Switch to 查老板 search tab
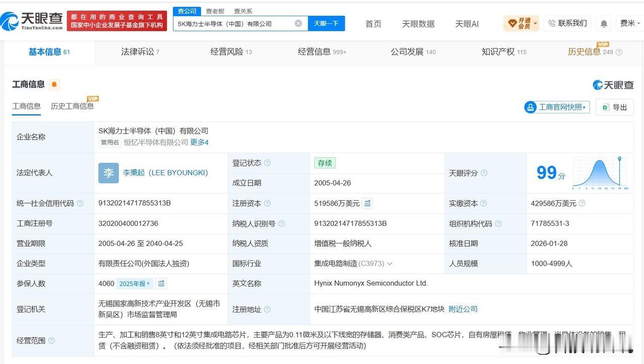The image size is (644, 364). tap(215, 11)
